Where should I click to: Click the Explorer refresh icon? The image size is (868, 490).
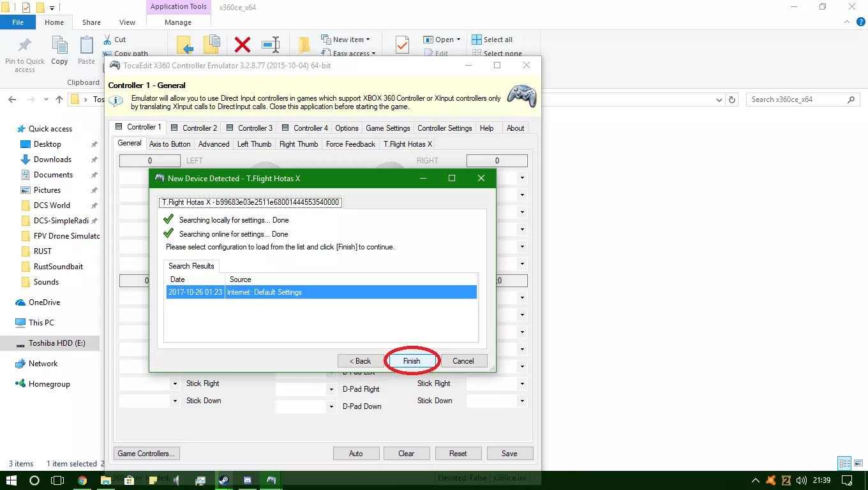pos(732,100)
